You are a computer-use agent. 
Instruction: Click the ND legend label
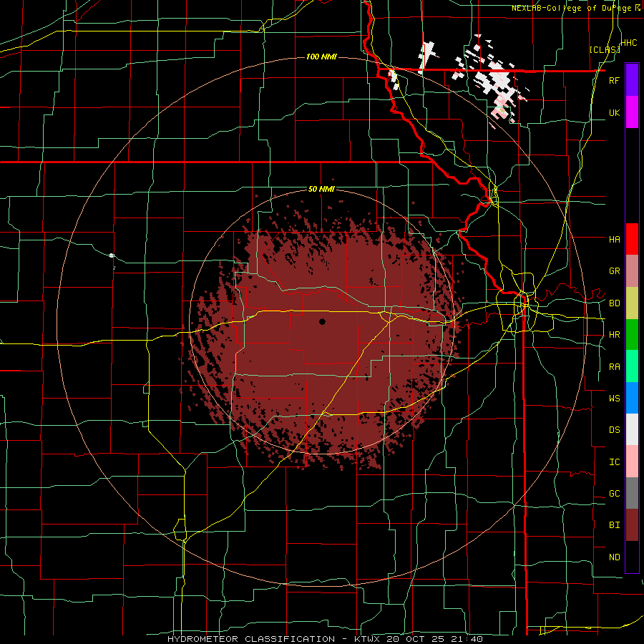(x=614, y=557)
